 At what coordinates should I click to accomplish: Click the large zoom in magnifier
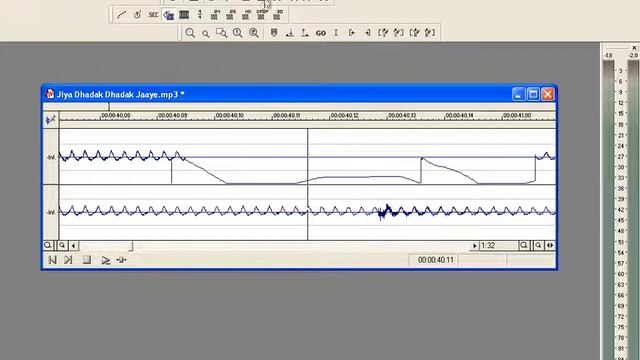click(x=190, y=33)
